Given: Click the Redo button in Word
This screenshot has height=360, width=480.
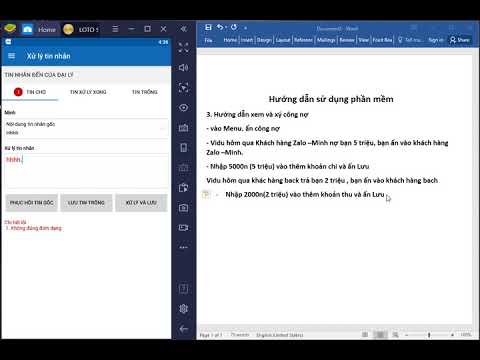Looking at the screenshot, I should click(x=234, y=27).
